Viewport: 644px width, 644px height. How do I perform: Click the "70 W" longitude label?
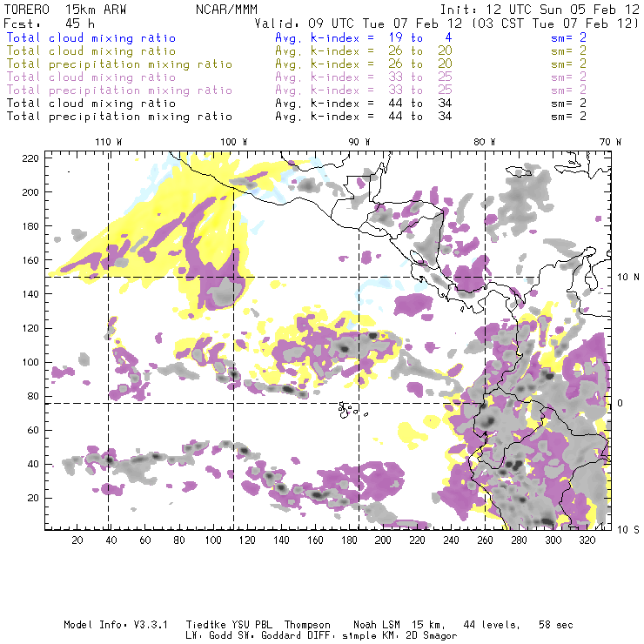pos(610,142)
